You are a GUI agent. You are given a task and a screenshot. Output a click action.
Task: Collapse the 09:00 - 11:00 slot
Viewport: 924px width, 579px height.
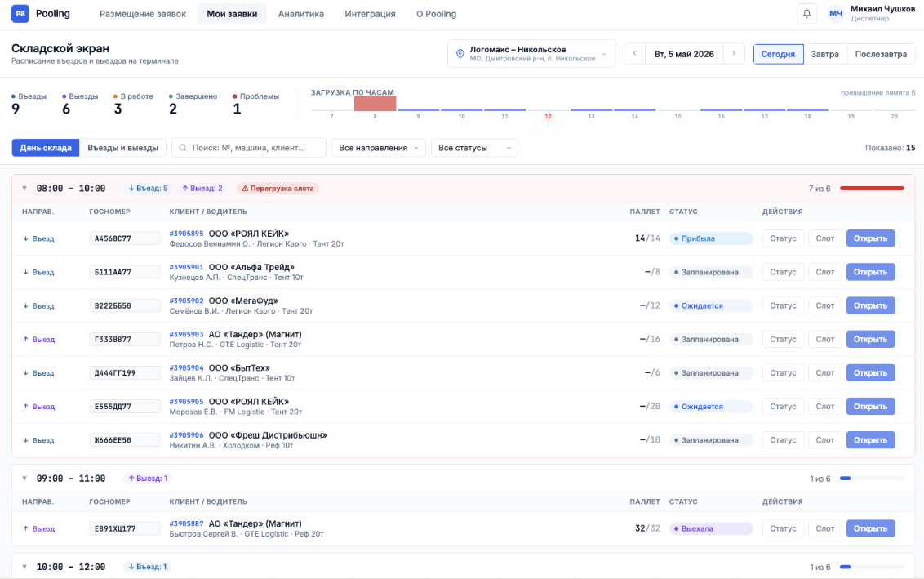24,479
